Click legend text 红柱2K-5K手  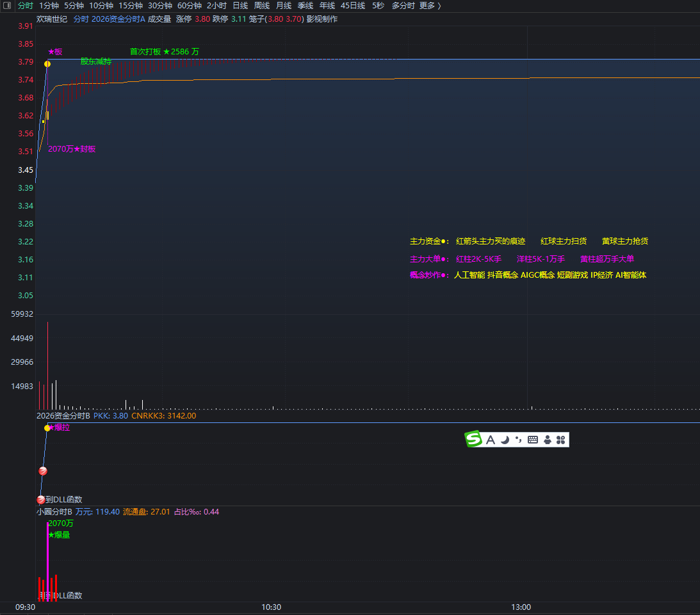[478, 259]
